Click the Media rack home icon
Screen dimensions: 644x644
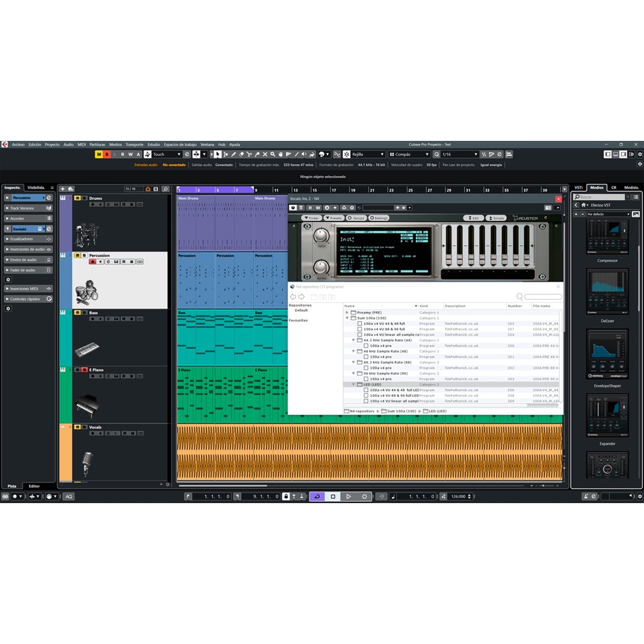coord(584,205)
